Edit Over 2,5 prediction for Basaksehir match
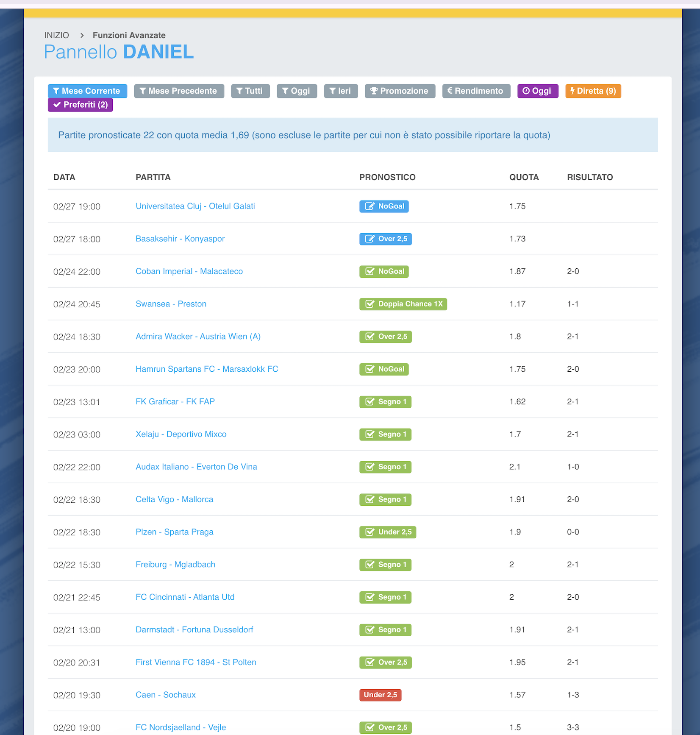The image size is (700, 735). point(385,239)
